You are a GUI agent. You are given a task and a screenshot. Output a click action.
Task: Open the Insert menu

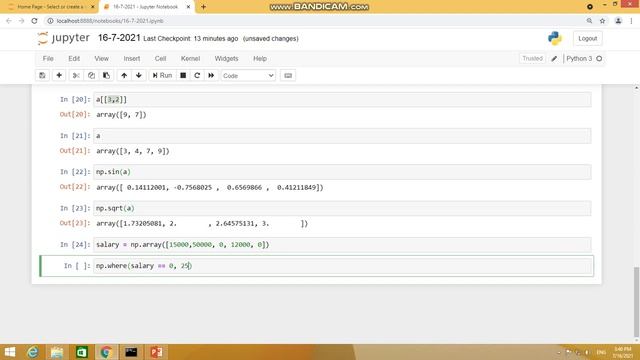pos(132,59)
